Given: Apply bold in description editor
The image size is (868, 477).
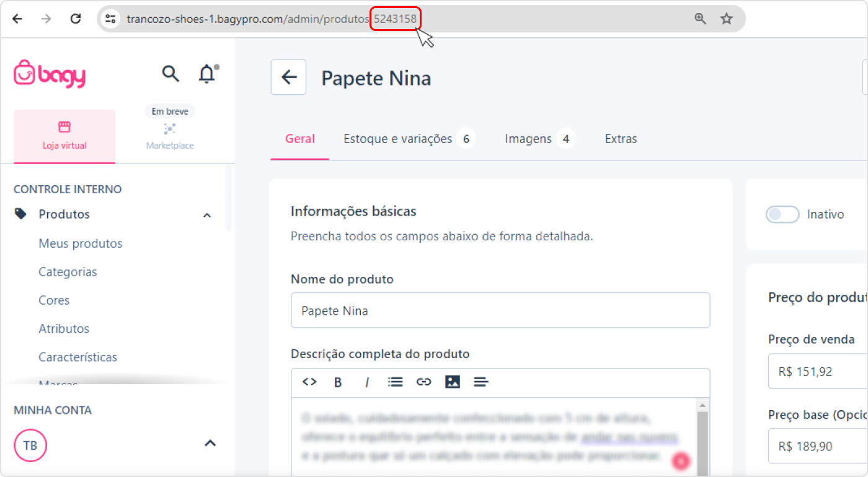Looking at the screenshot, I should point(338,382).
